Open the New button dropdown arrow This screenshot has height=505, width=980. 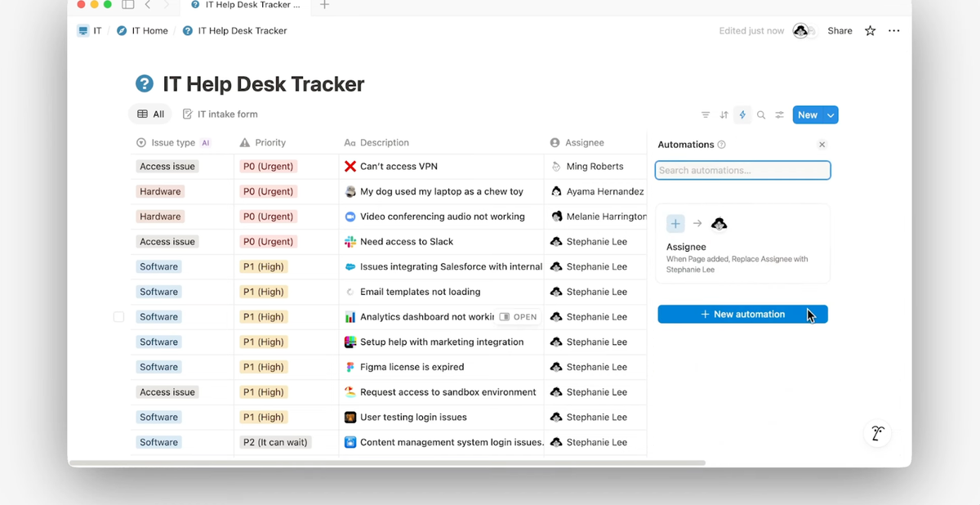tap(830, 114)
